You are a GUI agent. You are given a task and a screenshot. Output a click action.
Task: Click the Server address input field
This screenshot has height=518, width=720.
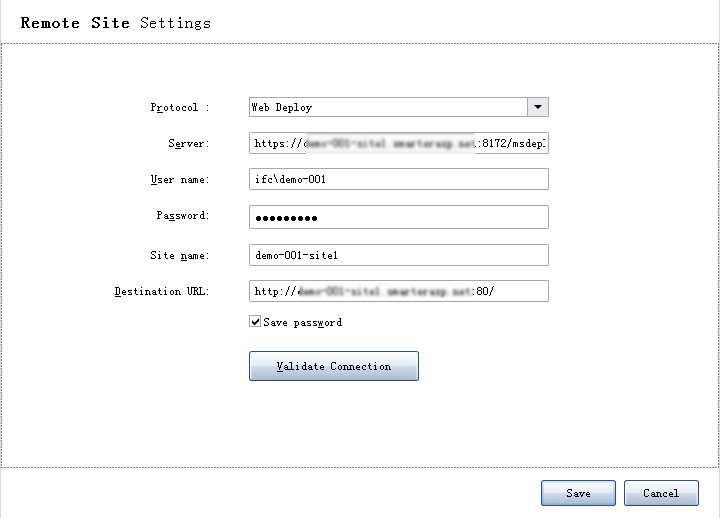pos(398,143)
